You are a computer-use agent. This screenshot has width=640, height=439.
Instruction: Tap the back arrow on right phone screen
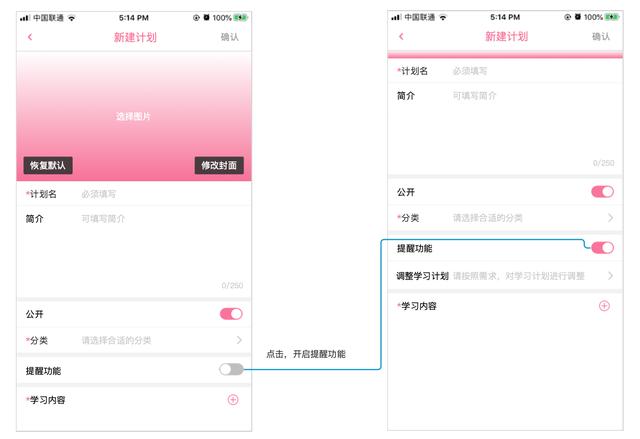pos(401,36)
